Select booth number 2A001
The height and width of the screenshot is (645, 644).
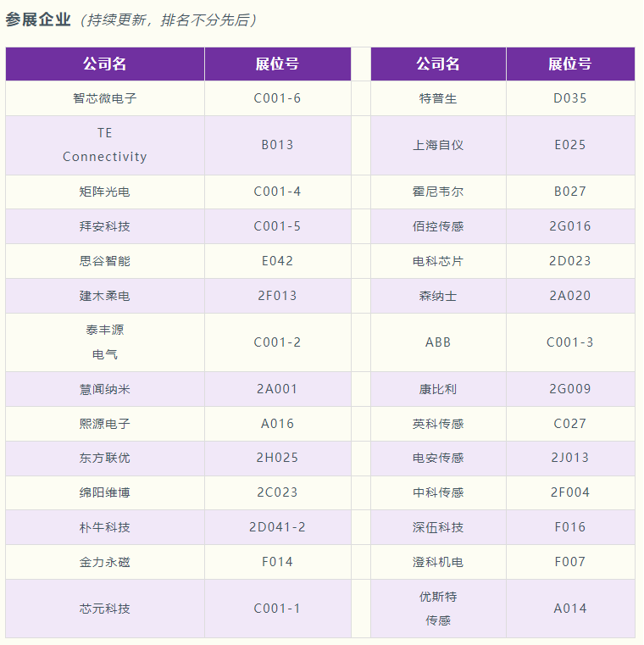coord(278,389)
